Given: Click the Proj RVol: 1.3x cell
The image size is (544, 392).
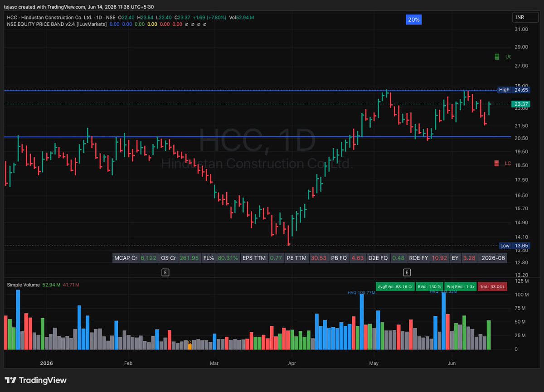Looking at the screenshot, I should 460,286.
